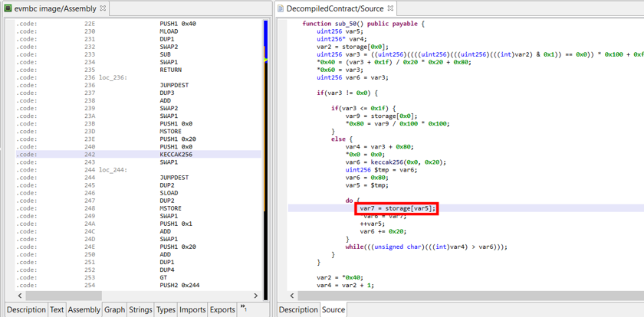644x317 pixels.
Task: Click the var5 = $tmp line
Action: (x=366, y=185)
